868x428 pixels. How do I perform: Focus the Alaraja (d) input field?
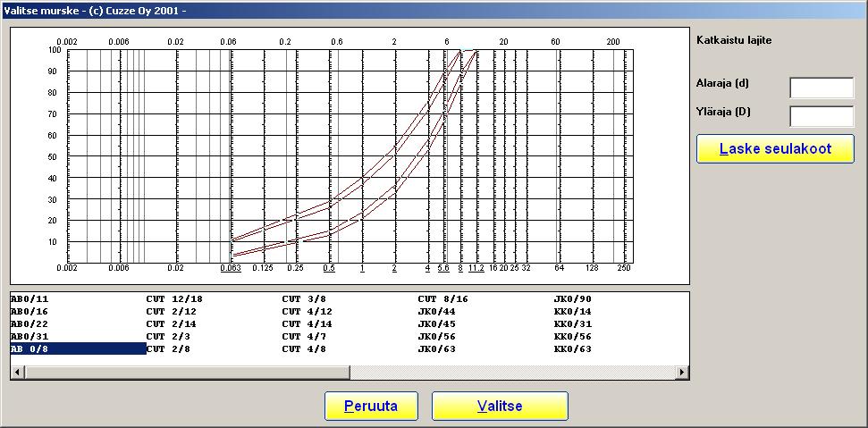coord(822,88)
